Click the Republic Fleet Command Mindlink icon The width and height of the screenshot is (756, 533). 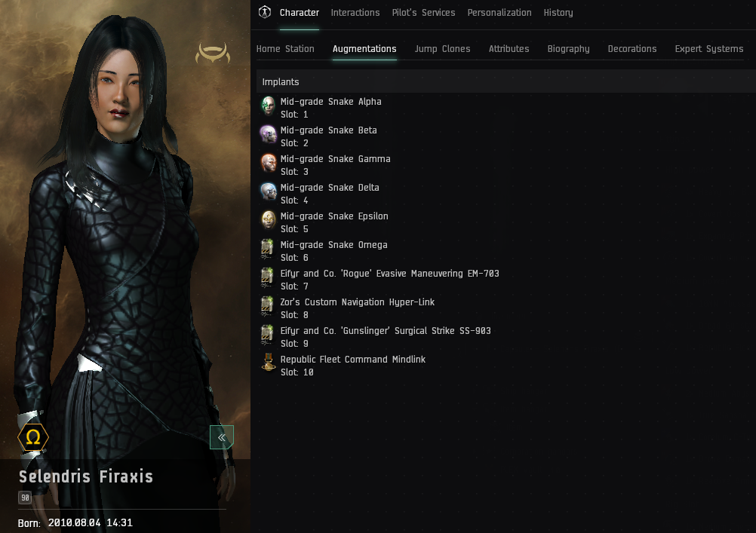pos(268,364)
